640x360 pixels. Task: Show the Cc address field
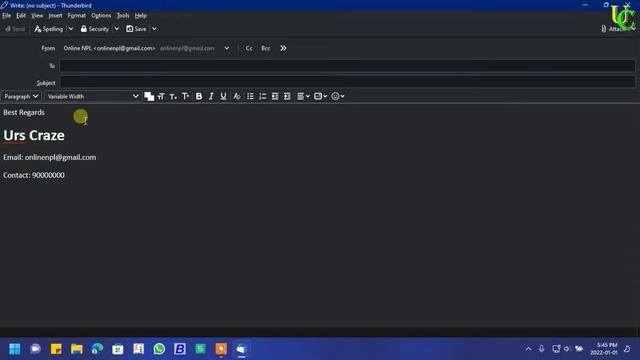pyautogui.click(x=249, y=48)
